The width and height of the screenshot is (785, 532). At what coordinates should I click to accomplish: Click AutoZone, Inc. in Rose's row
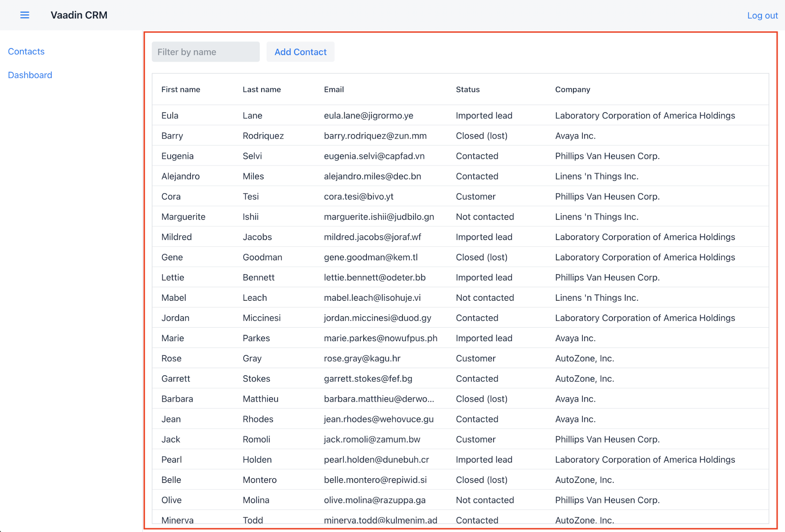[x=584, y=358]
